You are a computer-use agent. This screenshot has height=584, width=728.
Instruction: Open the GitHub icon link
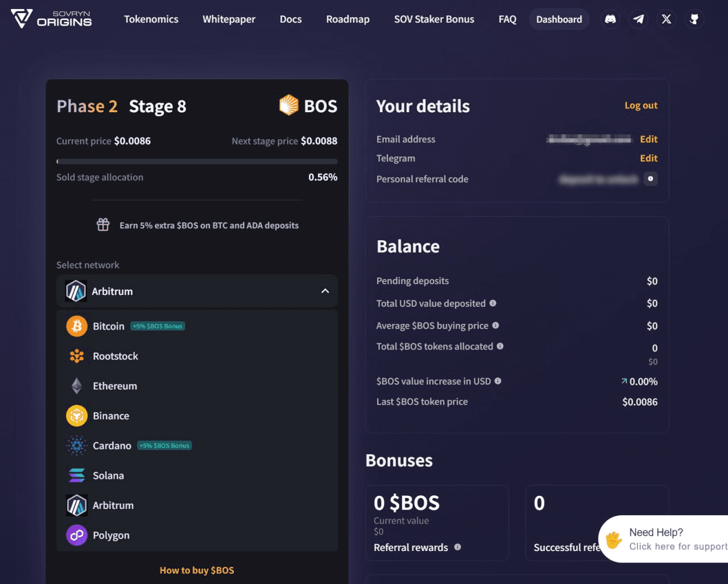694,19
